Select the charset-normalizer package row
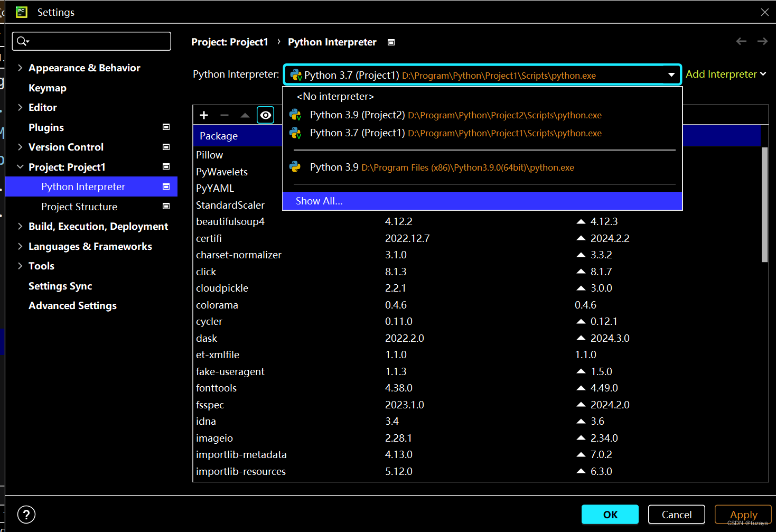Image resolution: width=776 pixels, height=532 pixels. (477, 255)
